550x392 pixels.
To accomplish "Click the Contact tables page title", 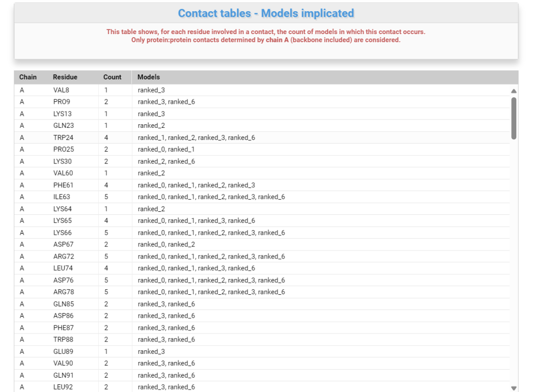I will pyautogui.click(x=266, y=13).
